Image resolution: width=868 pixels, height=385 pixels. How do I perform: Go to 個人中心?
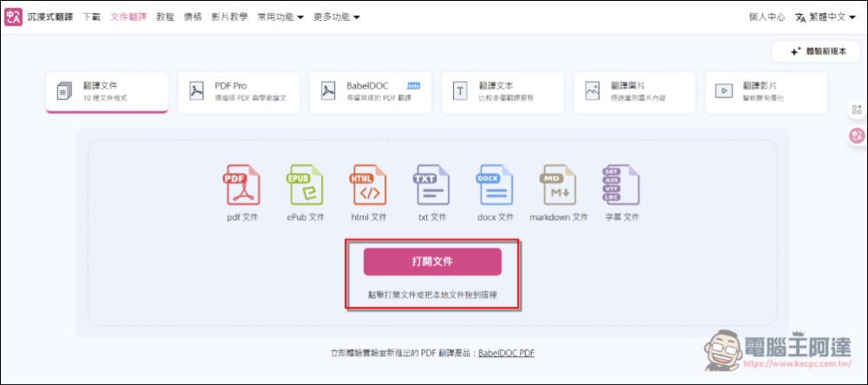click(x=766, y=17)
